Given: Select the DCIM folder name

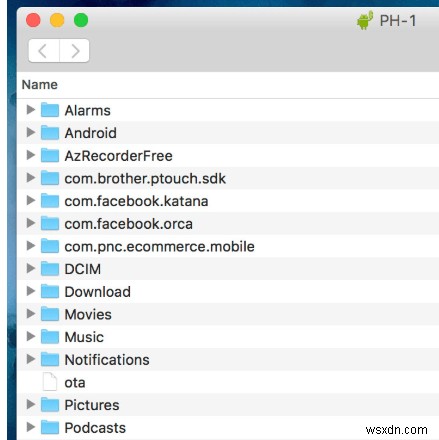Looking at the screenshot, I should tap(83, 269).
